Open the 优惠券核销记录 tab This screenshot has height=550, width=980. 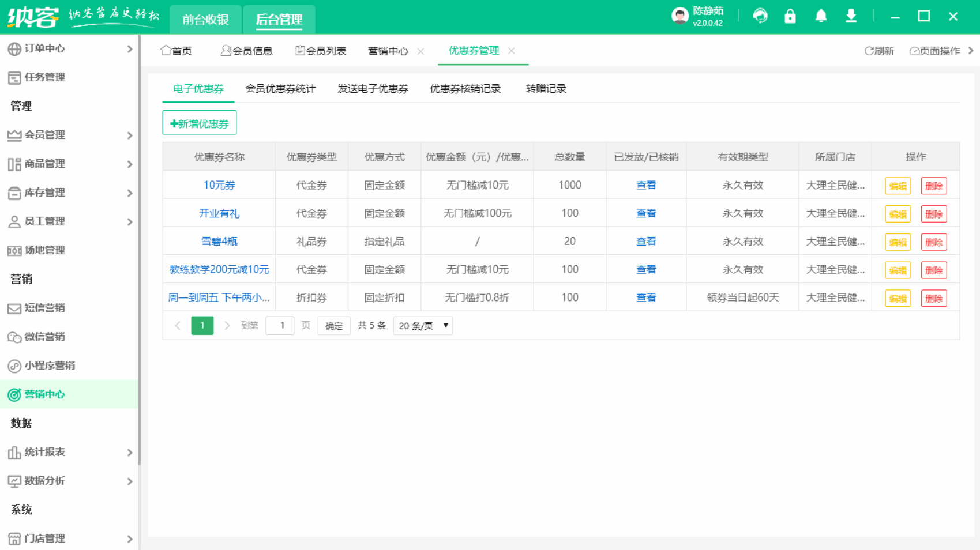(x=465, y=89)
